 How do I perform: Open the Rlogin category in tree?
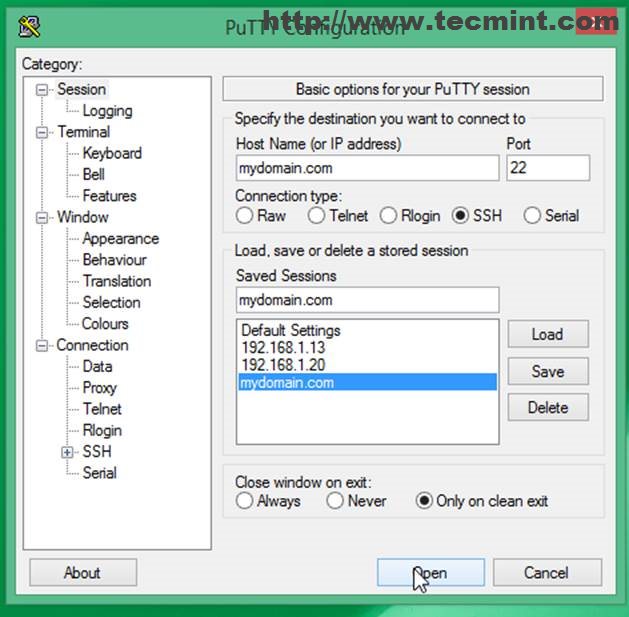coord(102,430)
